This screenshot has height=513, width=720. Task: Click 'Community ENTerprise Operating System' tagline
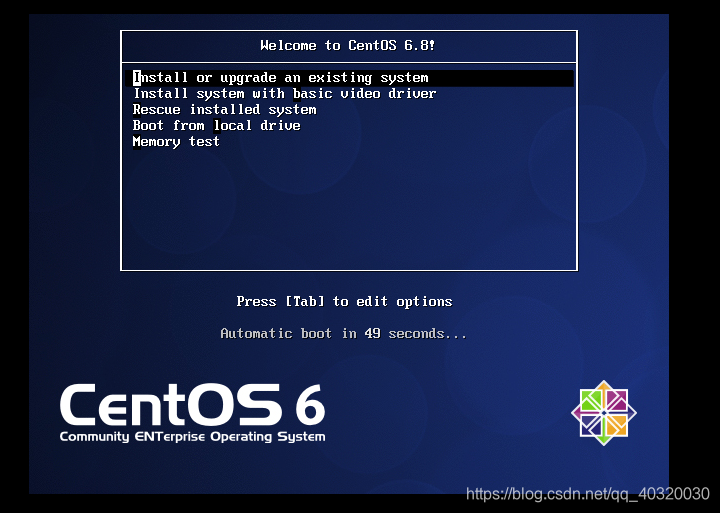click(192, 437)
